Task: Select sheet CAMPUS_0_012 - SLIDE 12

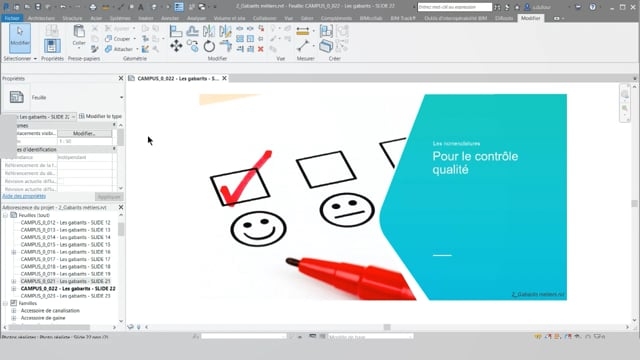Action: coord(65,222)
